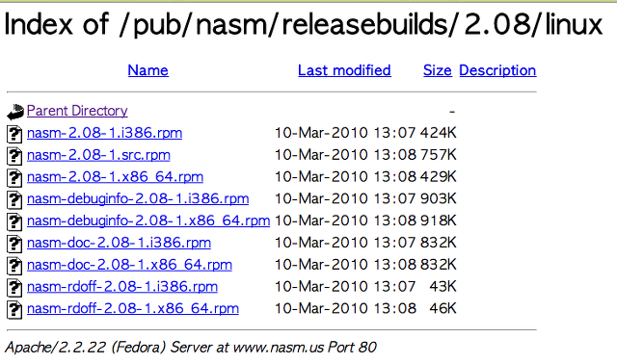
Task: Click file icon beside nasm-2.08-1.i386.rpm
Action: pos(14,134)
